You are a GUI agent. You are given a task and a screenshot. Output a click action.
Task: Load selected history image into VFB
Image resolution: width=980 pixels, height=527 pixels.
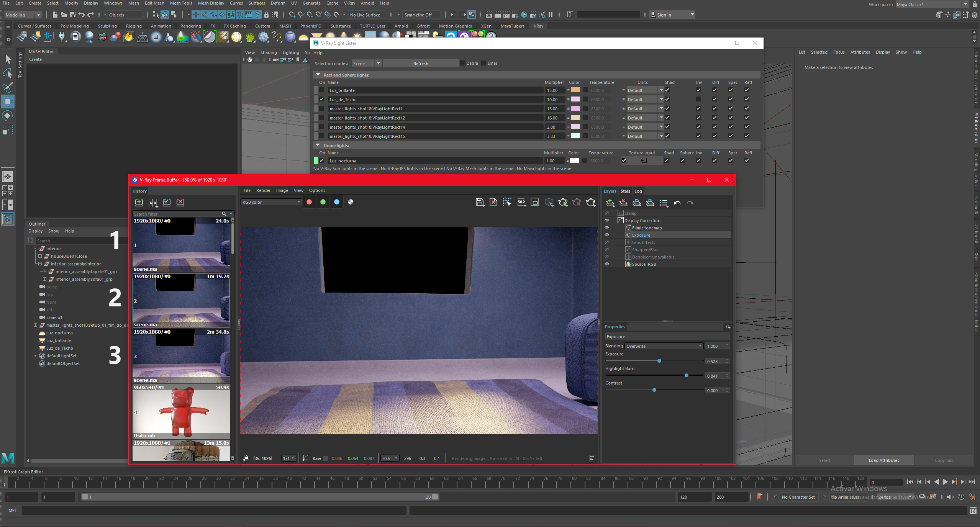(x=167, y=202)
